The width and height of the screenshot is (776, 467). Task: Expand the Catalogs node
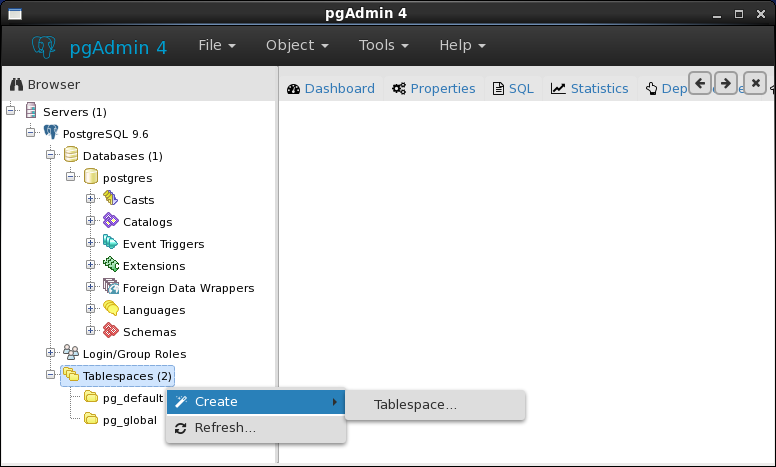91,221
